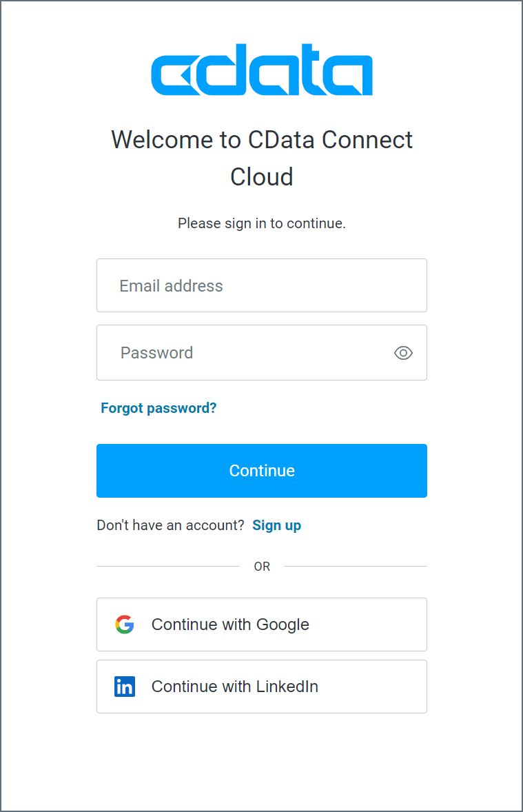
Task: Select the Welcome to CData Connect Cloud heading
Action: coord(262,158)
